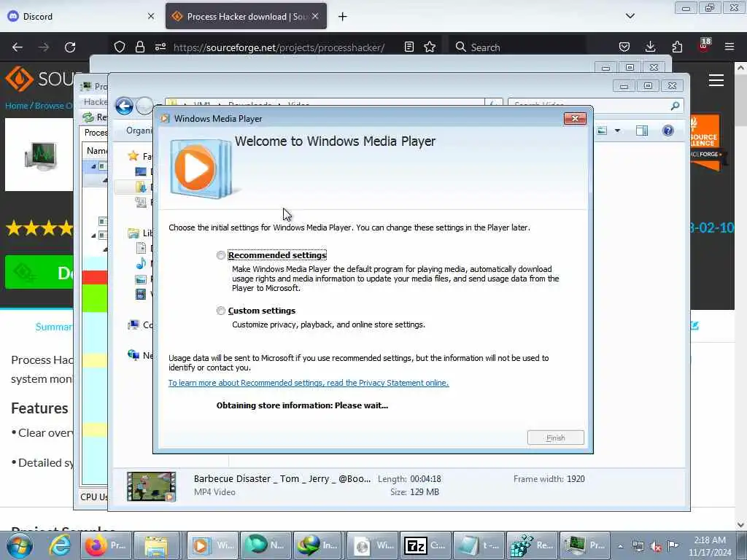
Task: Select the Recommended settings radio button
Action: pyautogui.click(x=220, y=255)
